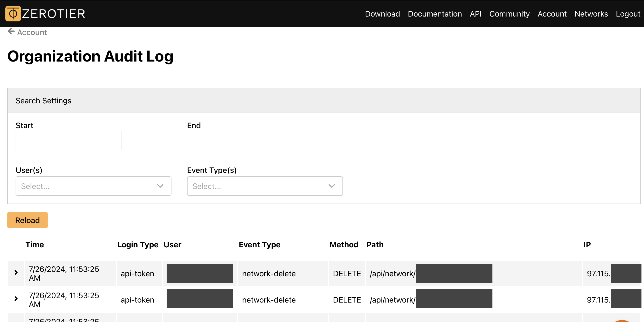Filter by network-delete event type
The height and width of the screenshot is (322, 644).
pos(265,186)
